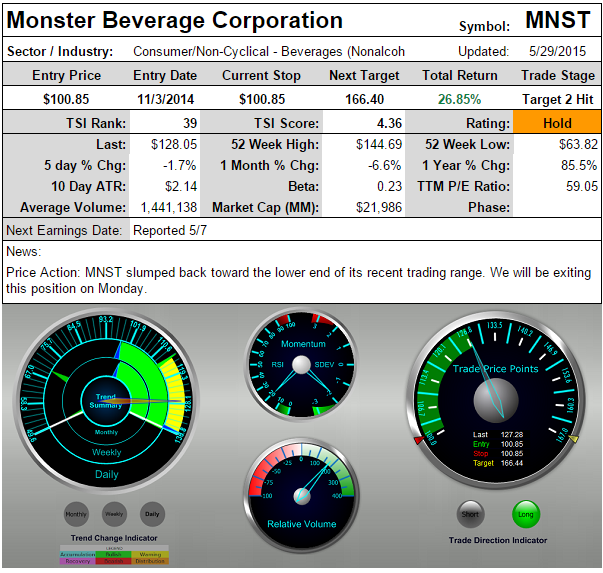The image size is (603, 573).
Task: Toggle the Short trade direction indicator
Action: point(471,515)
